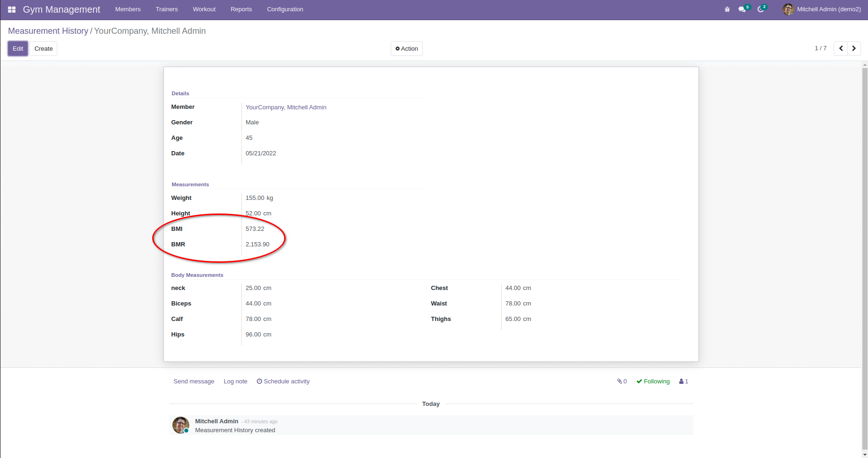Click the Height value 52.00
The image size is (868, 458).
tap(253, 214)
